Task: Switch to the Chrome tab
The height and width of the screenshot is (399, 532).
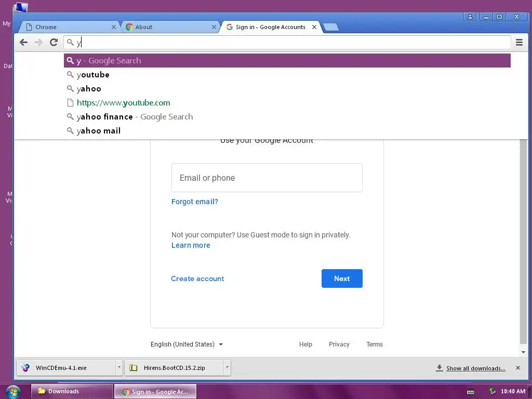Action: [x=70, y=27]
